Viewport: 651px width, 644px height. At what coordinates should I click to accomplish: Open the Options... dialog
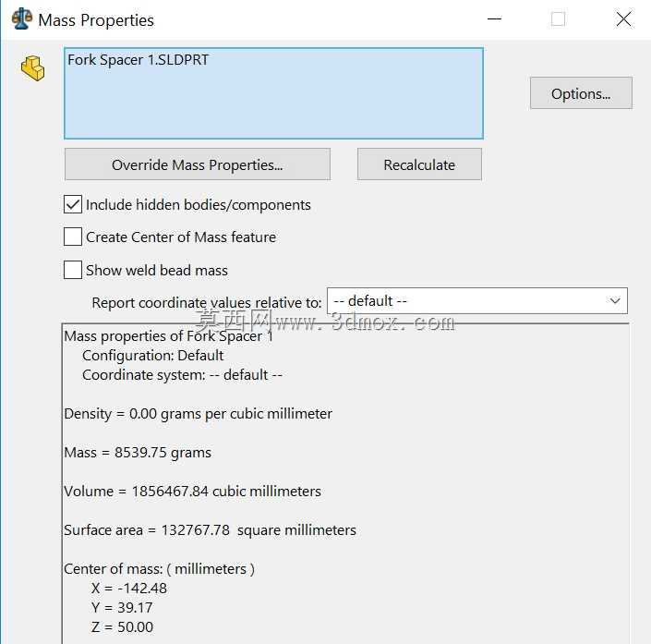(581, 93)
